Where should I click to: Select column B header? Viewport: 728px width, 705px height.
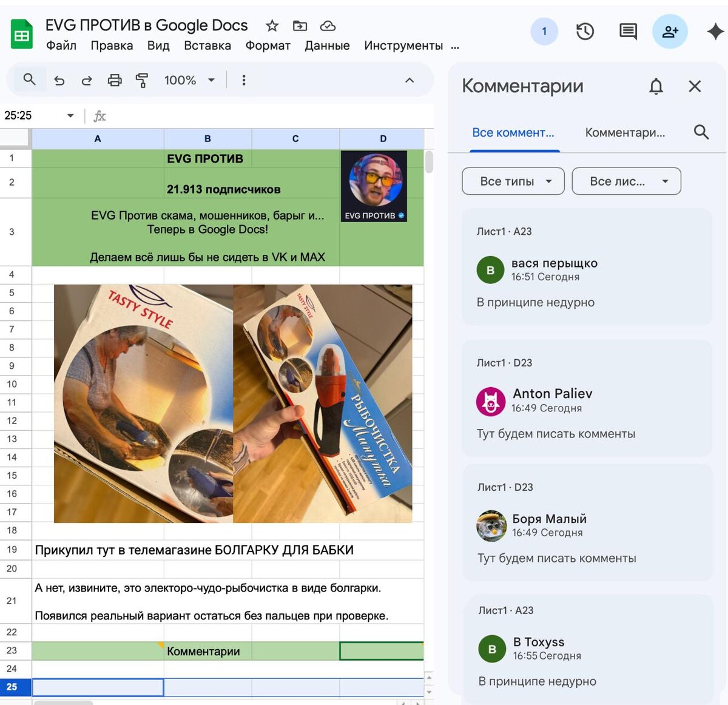[x=207, y=139]
